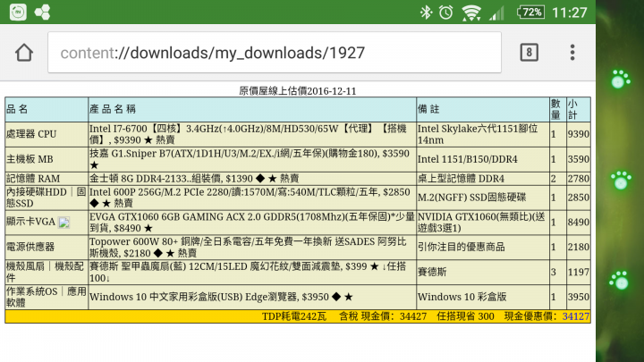Select the 處理器 CPU row label
Screen dimensions: 644x362
pos(31,134)
